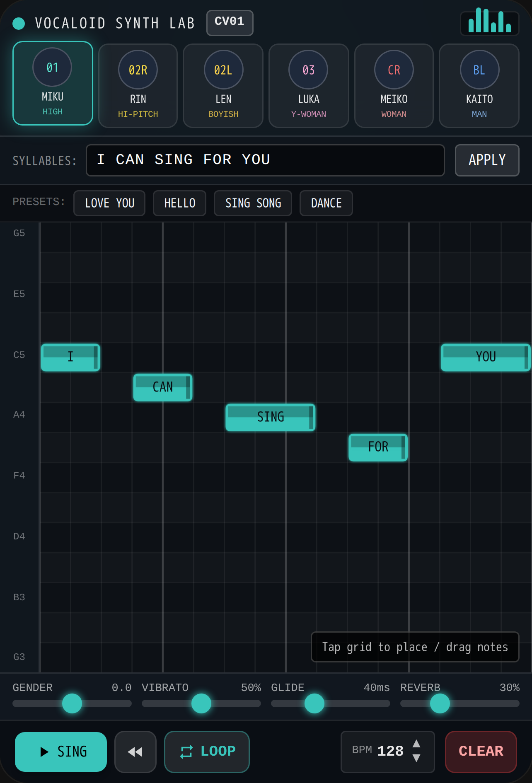Select the MIKU 01 voice bank

tap(53, 83)
